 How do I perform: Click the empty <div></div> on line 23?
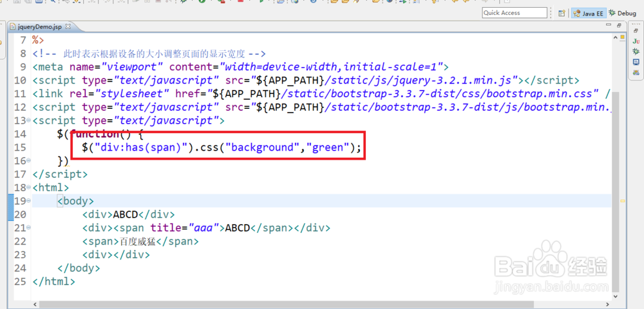click(116, 255)
